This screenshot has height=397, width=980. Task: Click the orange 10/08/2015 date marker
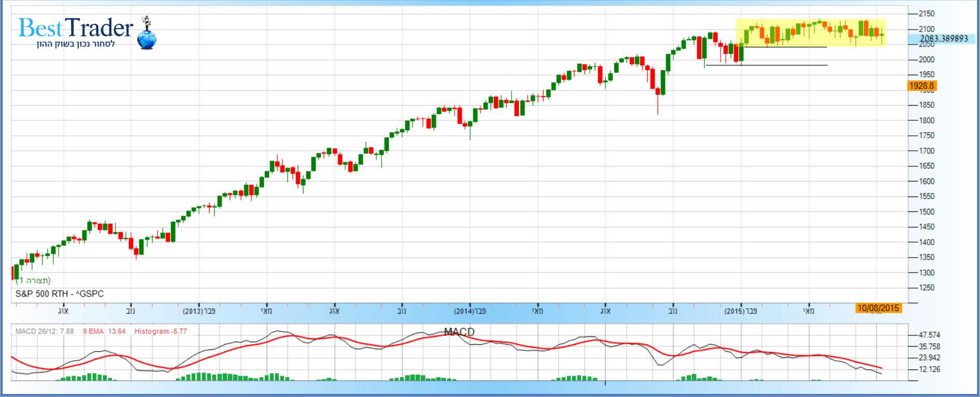pyautogui.click(x=878, y=308)
